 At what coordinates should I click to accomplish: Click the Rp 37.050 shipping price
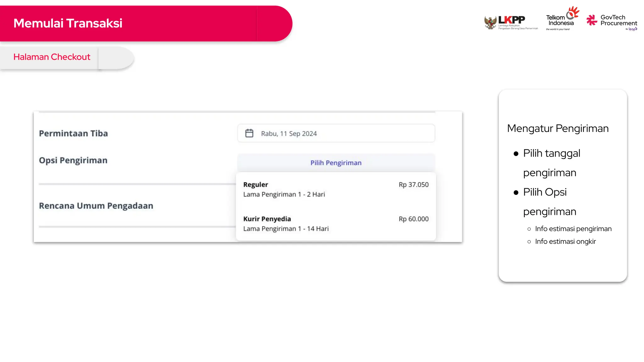point(414,185)
